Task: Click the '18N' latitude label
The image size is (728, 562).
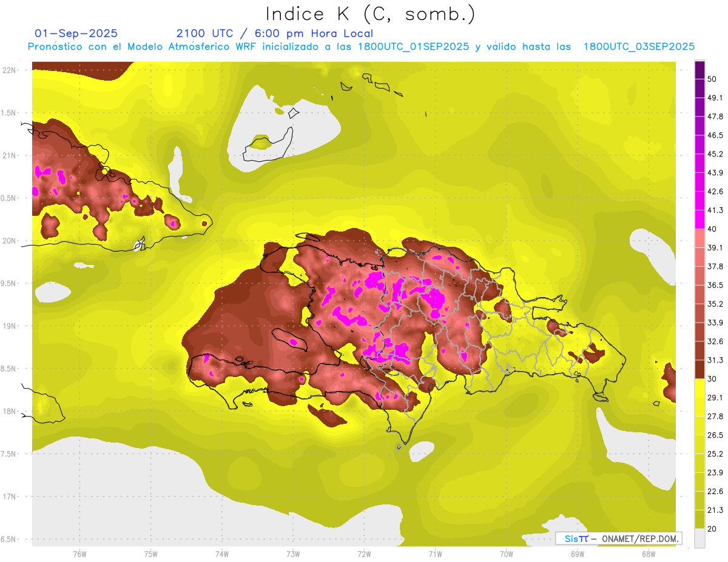Action: click(x=8, y=411)
